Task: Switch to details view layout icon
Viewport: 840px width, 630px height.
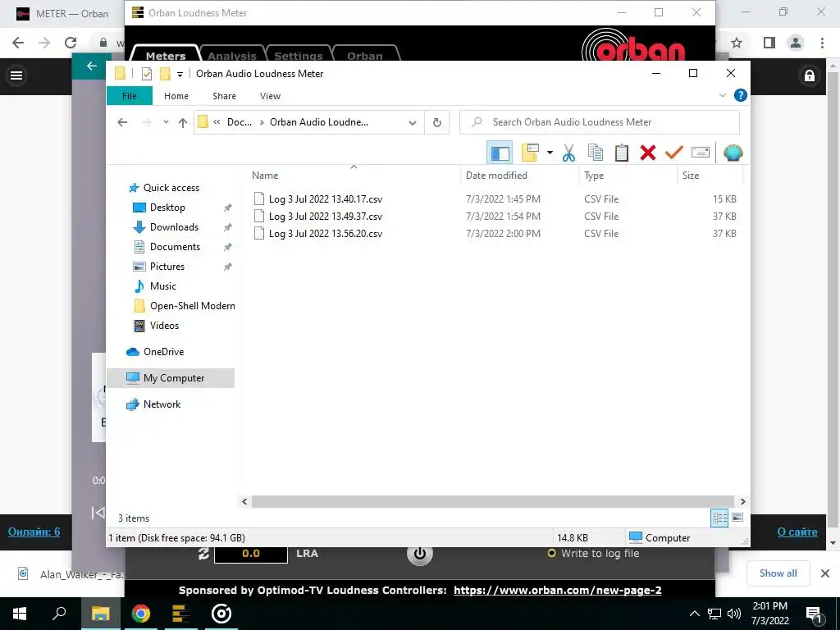Action: pyautogui.click(x=719, y=518)
